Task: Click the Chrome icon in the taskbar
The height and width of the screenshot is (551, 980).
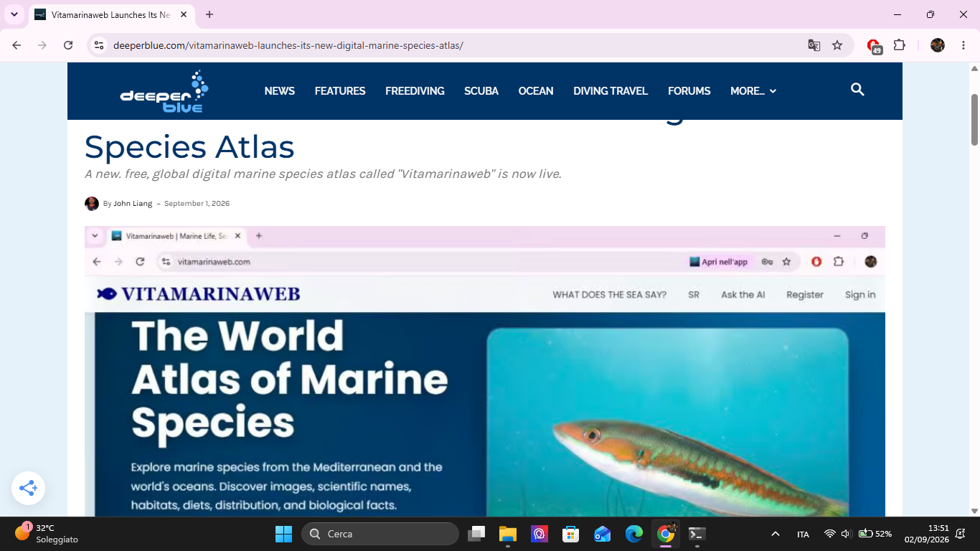Action: coord(665,534)
